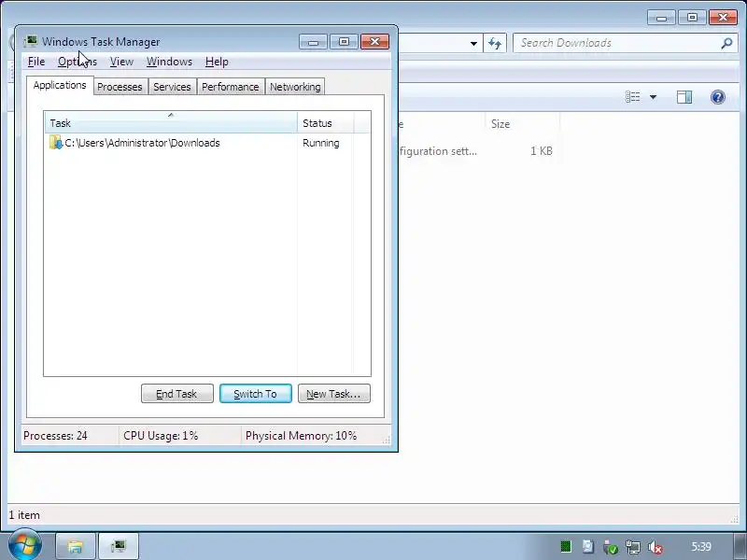This screenshot has height=560, width=747.
Task: Click the Switch To button
Action: 255,394
